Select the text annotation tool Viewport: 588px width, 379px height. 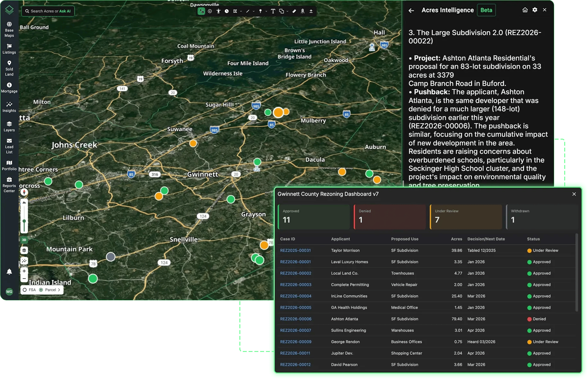coord(273,11)
